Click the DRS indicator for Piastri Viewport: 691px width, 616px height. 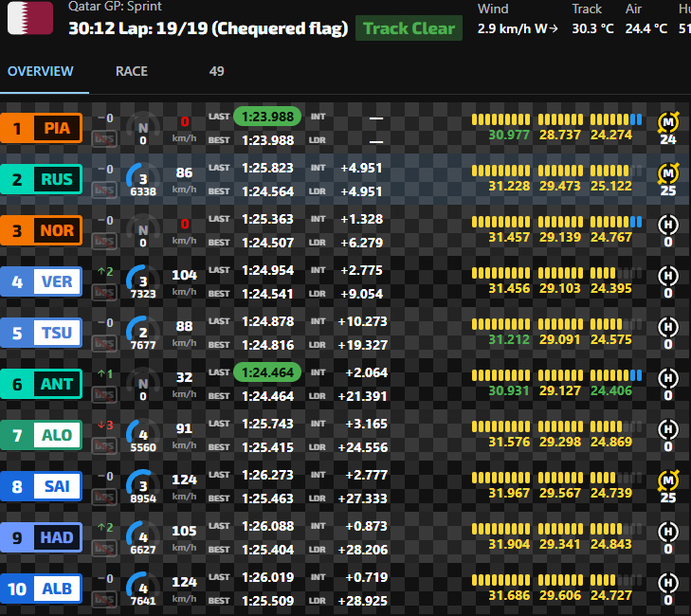[104, 138]
